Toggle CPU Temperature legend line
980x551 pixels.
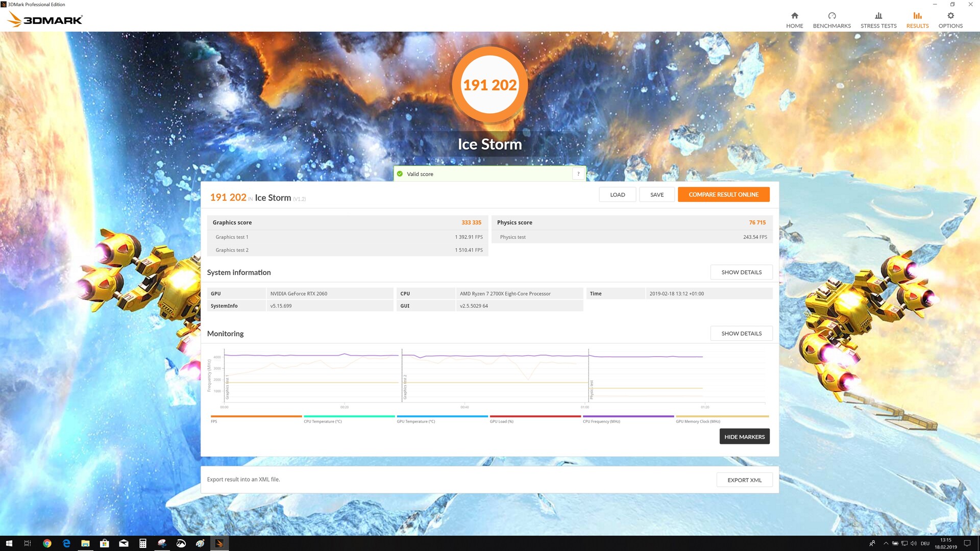349,417
